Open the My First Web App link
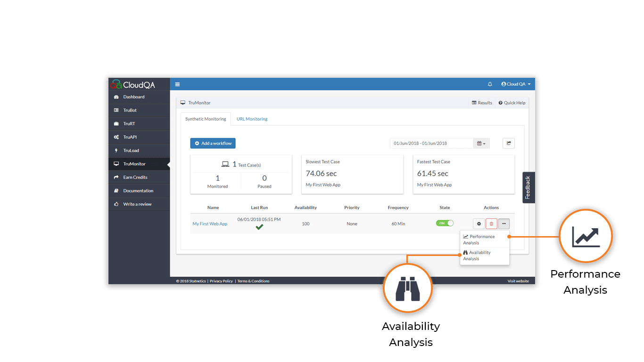 (x=210, y=223)
